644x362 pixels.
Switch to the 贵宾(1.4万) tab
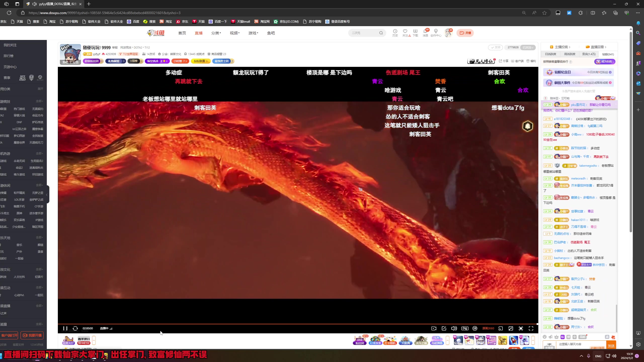tap(589, 54)
